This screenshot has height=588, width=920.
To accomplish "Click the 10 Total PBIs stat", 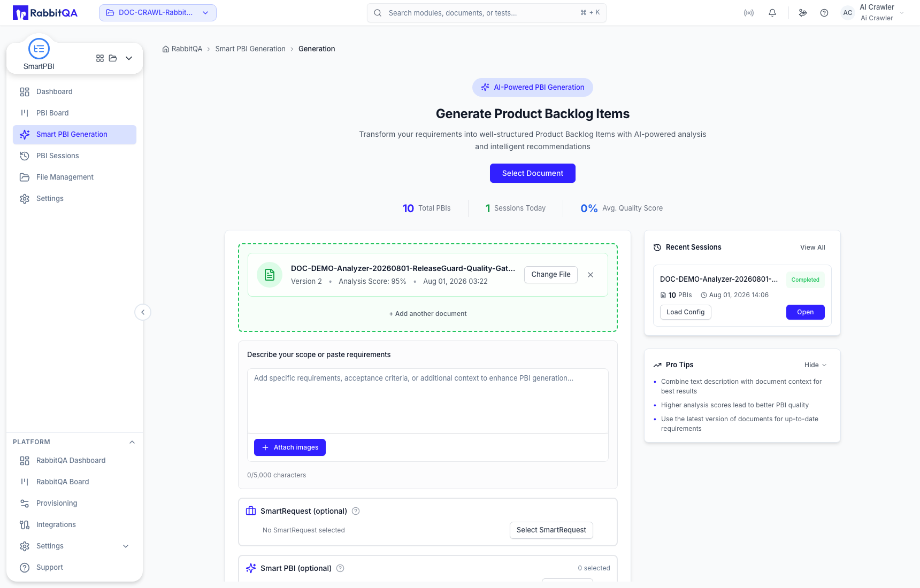I will (x=426, y=208).
